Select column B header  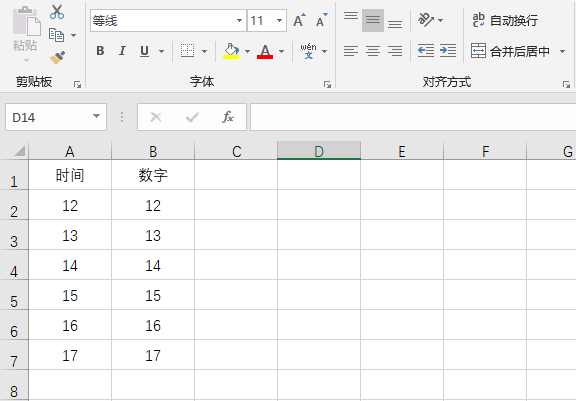(x=153, y=151)
